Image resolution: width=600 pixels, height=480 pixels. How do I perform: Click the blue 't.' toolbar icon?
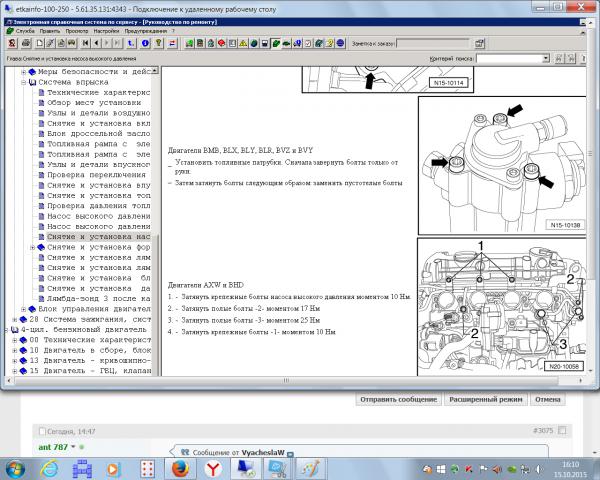131,43
